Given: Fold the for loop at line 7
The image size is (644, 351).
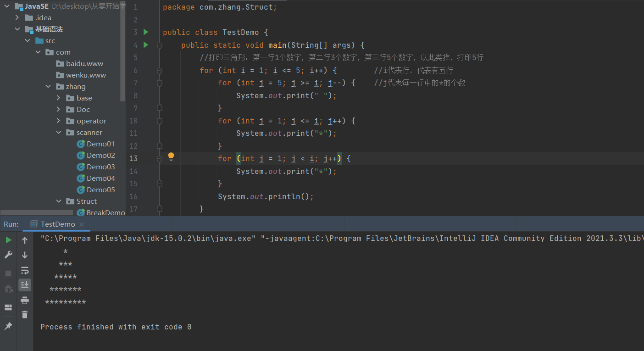Looking at the screenshot, I should pos(159,83).
